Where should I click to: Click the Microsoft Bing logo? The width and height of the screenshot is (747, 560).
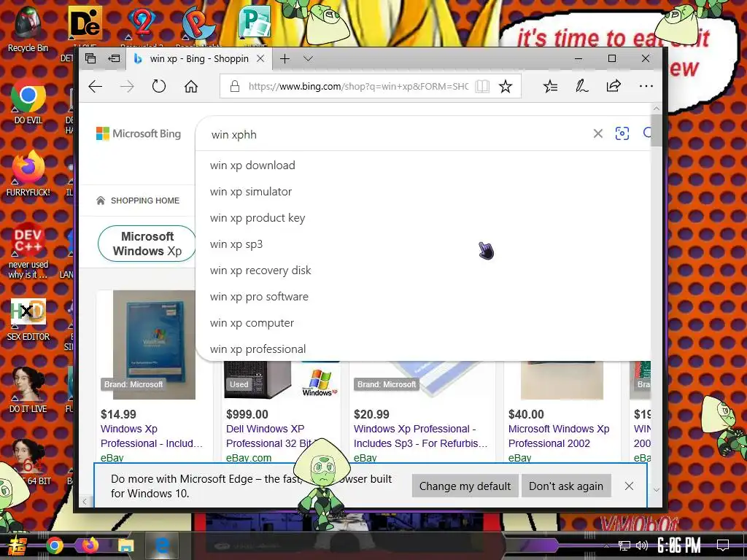139,134
